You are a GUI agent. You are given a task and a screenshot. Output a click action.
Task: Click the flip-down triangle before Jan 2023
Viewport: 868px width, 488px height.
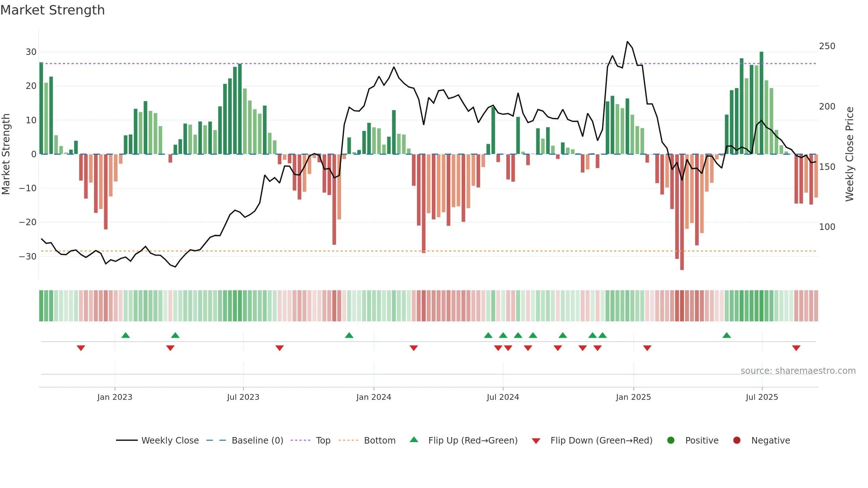(81, 348)
